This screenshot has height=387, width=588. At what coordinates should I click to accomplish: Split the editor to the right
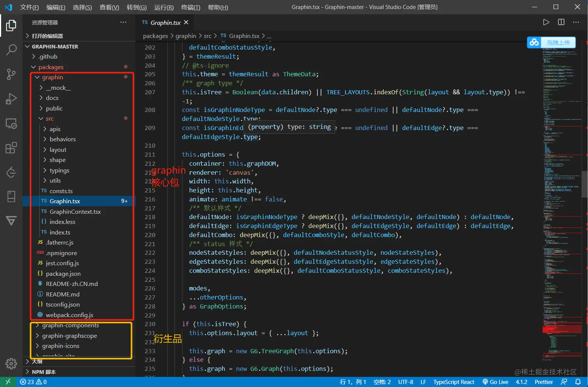[x=561, y=22]
